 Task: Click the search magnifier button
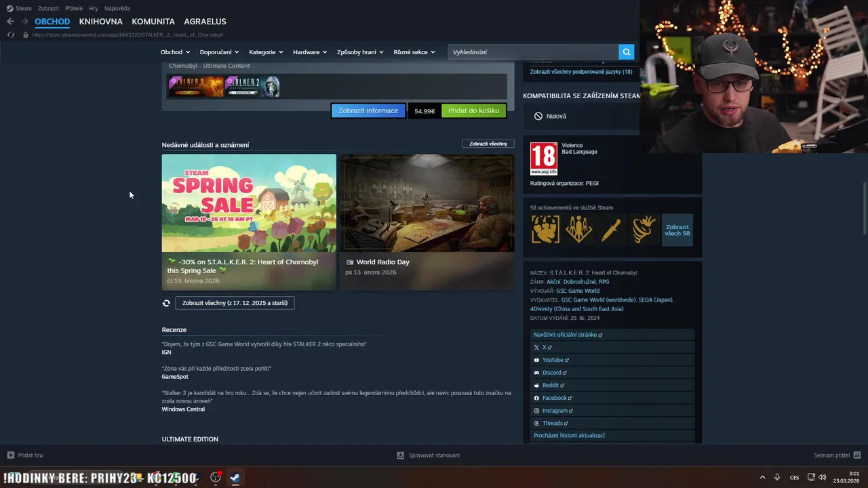626,52
